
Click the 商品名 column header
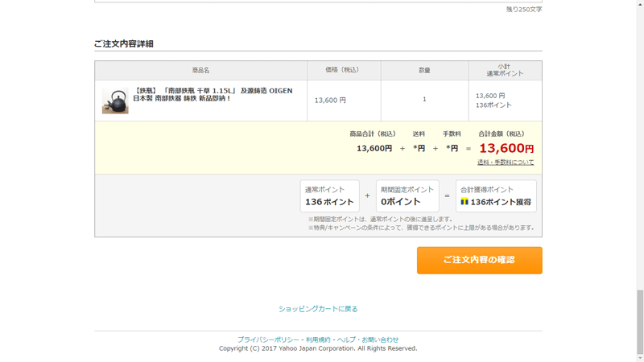coord(200,71)
